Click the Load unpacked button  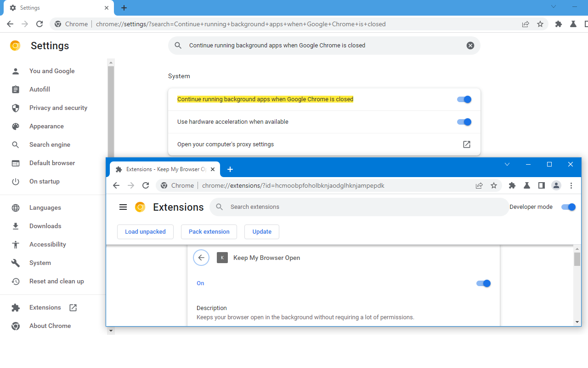point(145,232)
